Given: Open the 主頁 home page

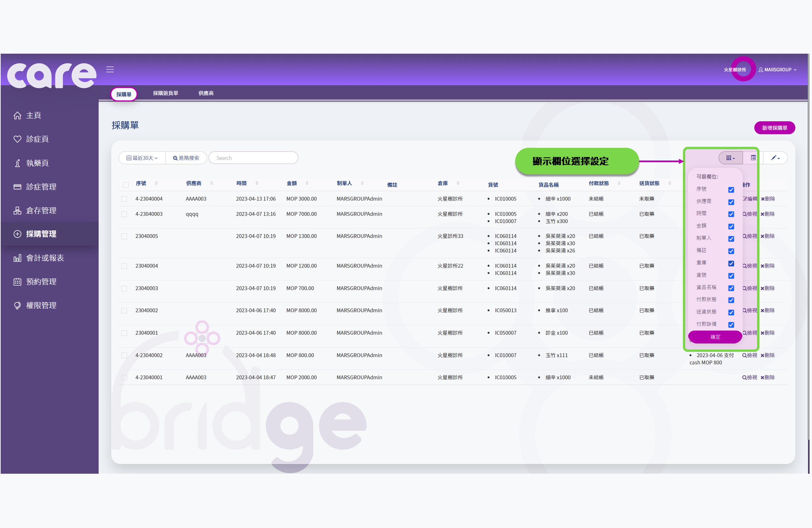Looking at the screenshot, I should click(x=33, y=115).
